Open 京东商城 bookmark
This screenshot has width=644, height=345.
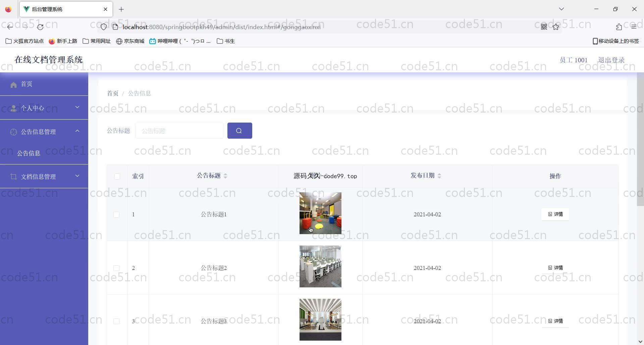[x=130, y=41]
